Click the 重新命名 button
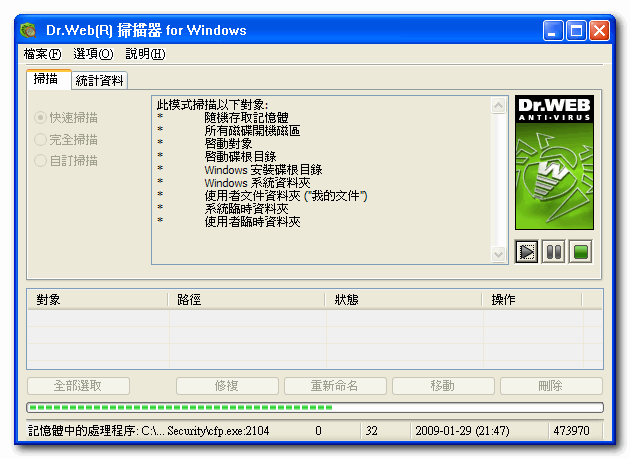Image resolution: width=630 pixels, height=459 pixels. pyautogui.click(x=335, y=386)
